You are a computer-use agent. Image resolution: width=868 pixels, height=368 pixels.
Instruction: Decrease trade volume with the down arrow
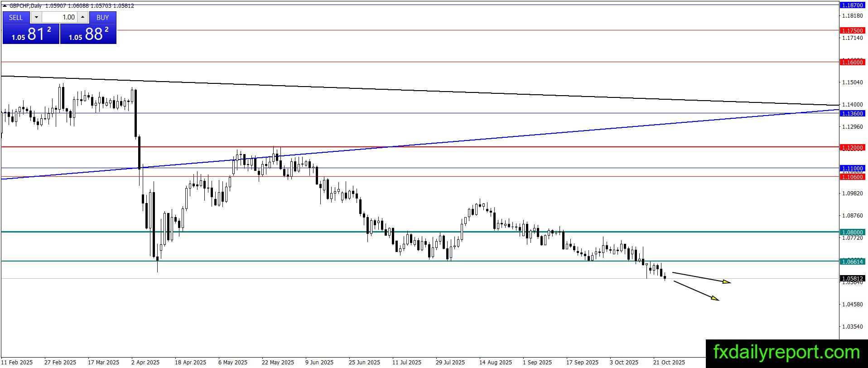36,17
